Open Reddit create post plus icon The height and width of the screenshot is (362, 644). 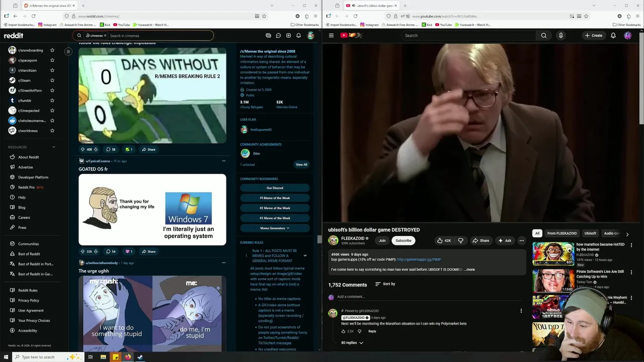(288, 36)
